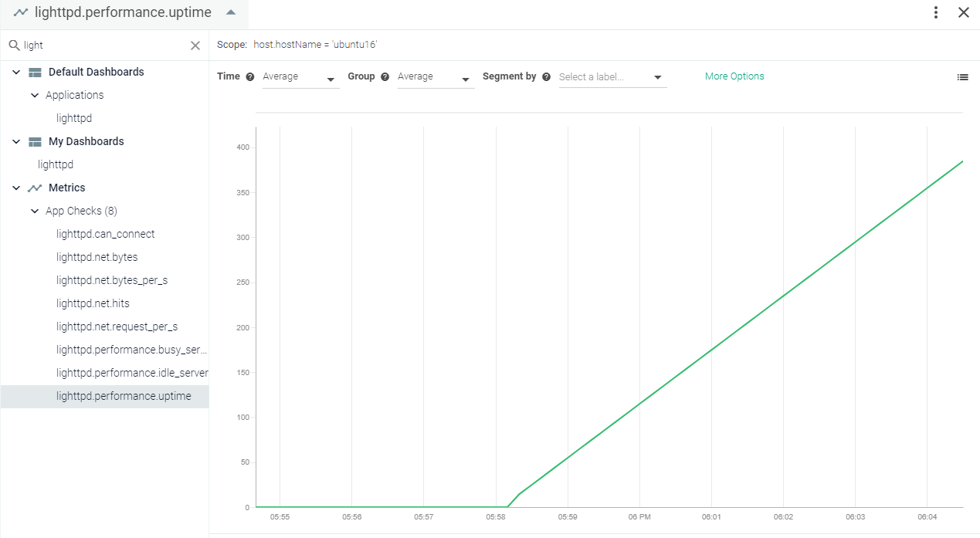Select the lighttpd.performance.busy_servers metric
The image size is (980, 538).
pyautogui.click(x=132, y=350)
